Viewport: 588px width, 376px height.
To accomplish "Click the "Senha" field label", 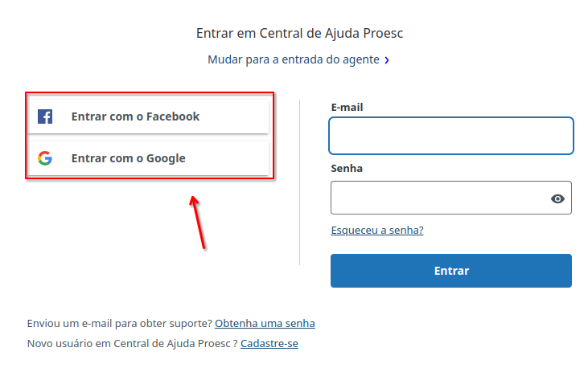I will coord(347,169).
